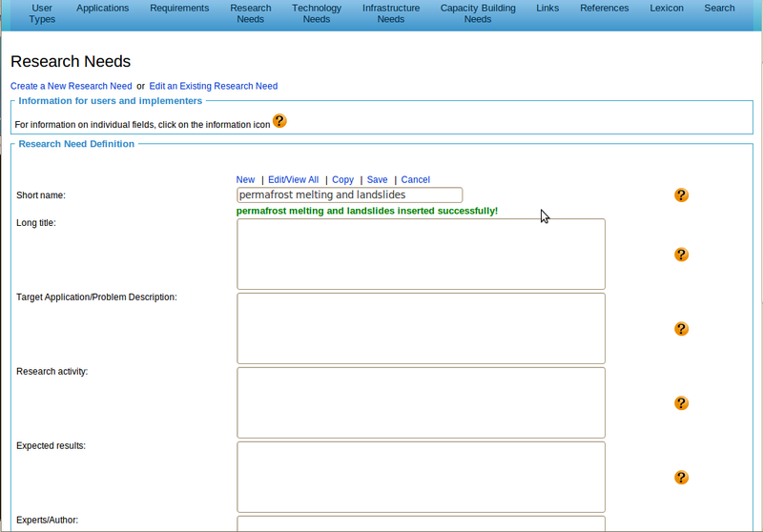Click into the Research activity text area

pos(421,402)
